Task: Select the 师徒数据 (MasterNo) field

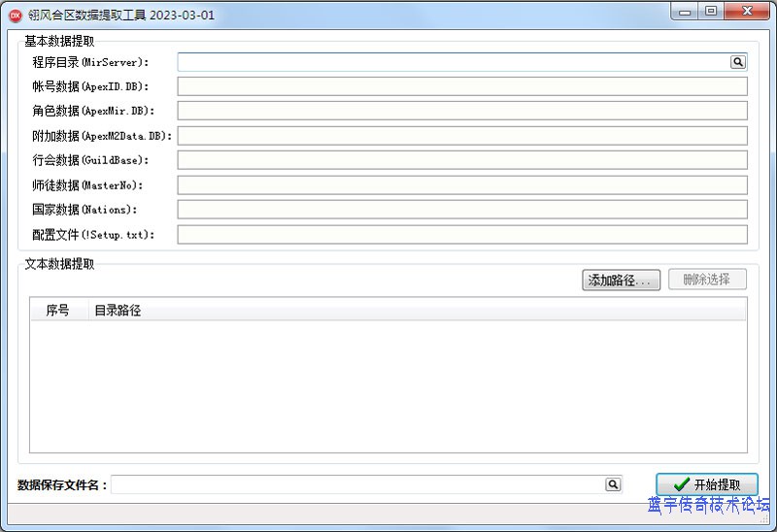Action: click(461, 185)
